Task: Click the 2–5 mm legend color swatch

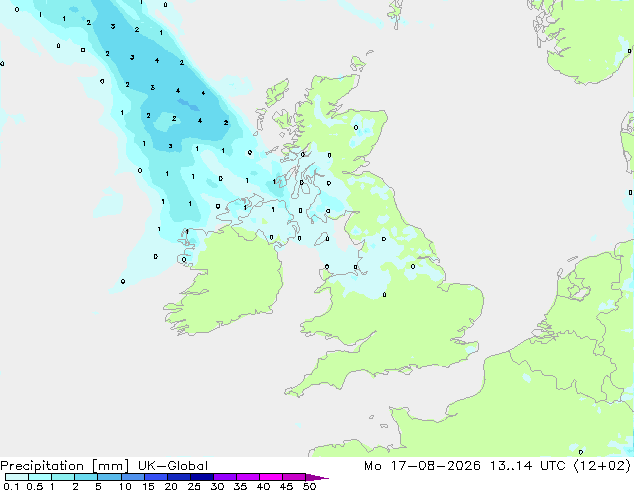Action: coord(86,477)
